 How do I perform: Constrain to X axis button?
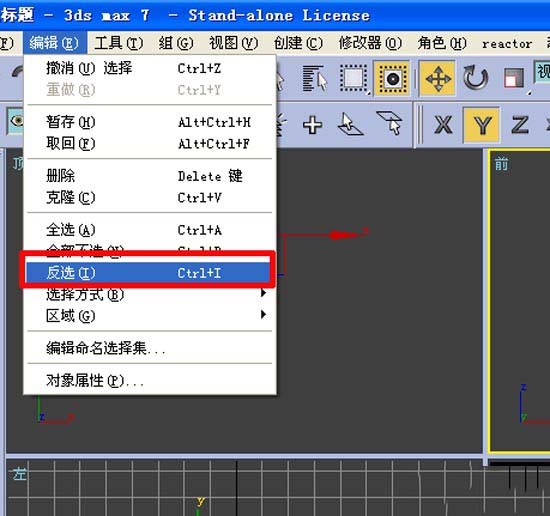coord(443,125)
